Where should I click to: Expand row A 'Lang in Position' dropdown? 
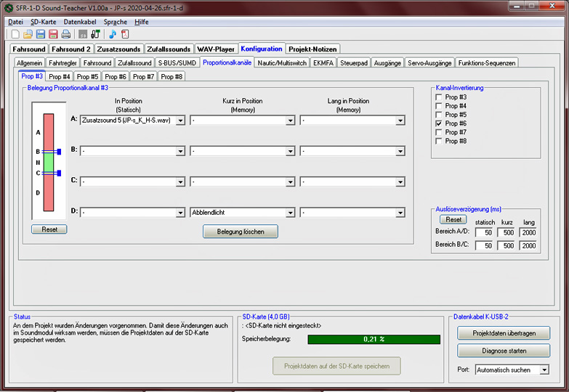(x=352, y=121)
